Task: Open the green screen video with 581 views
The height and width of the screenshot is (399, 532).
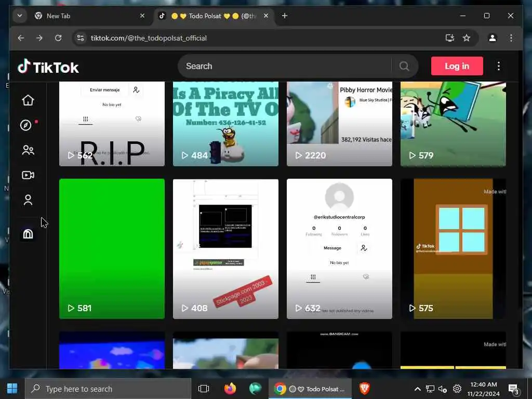Action: pos(112,249)
